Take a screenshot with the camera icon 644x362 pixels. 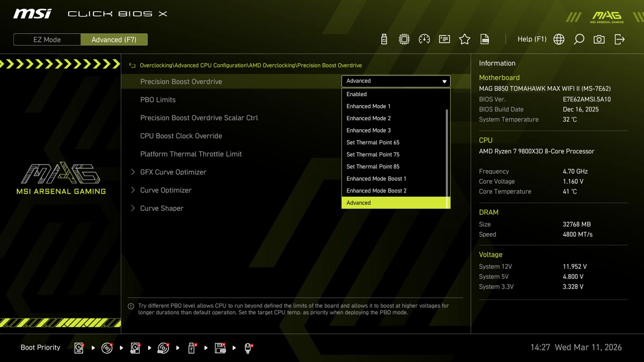click(x=599, y=39)
